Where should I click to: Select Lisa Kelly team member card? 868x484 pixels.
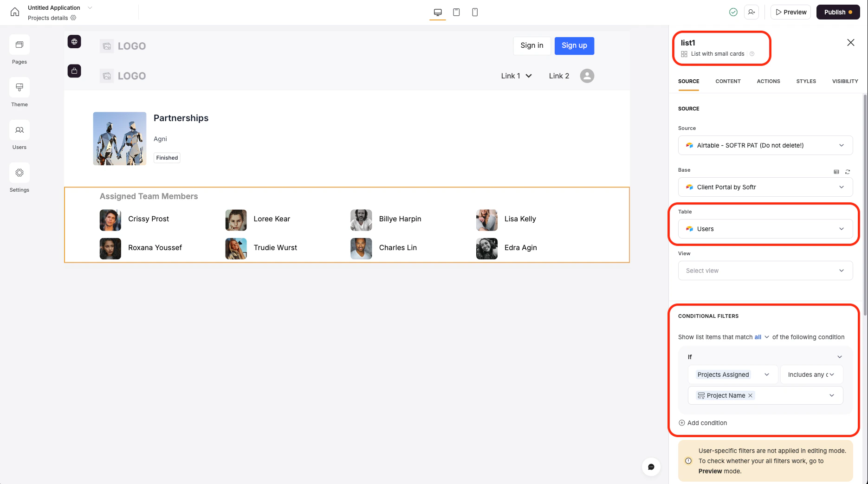[506, 219]
